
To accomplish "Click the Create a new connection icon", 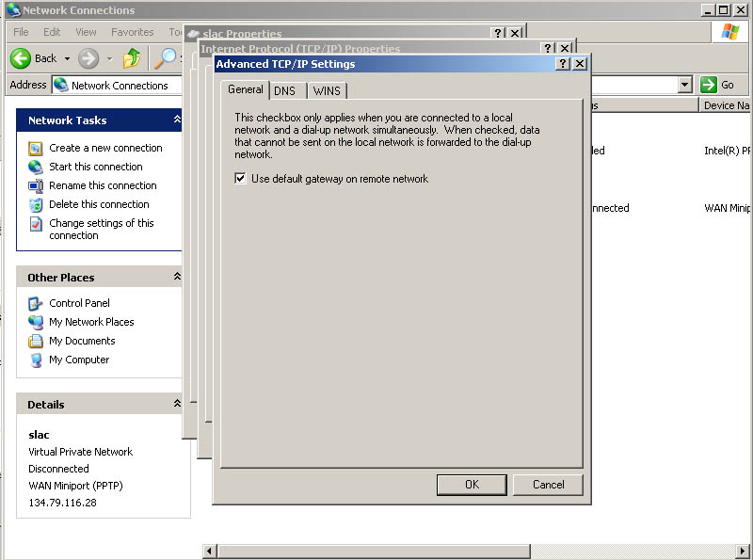I will [36, 149].
